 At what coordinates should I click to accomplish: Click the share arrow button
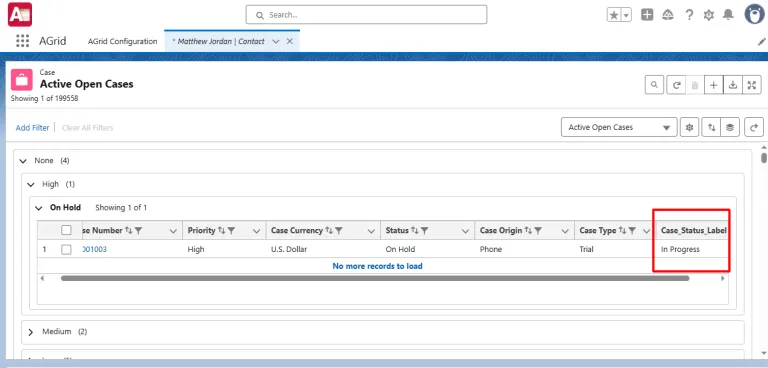pos(754,127)
